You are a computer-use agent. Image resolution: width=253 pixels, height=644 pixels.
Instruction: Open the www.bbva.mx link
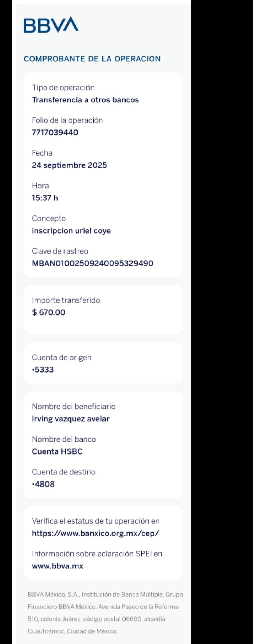58,566
